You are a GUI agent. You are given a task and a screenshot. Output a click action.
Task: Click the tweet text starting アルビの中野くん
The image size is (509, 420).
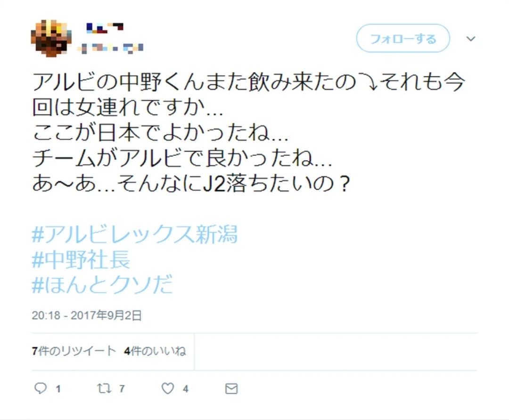tap(248, 132)
